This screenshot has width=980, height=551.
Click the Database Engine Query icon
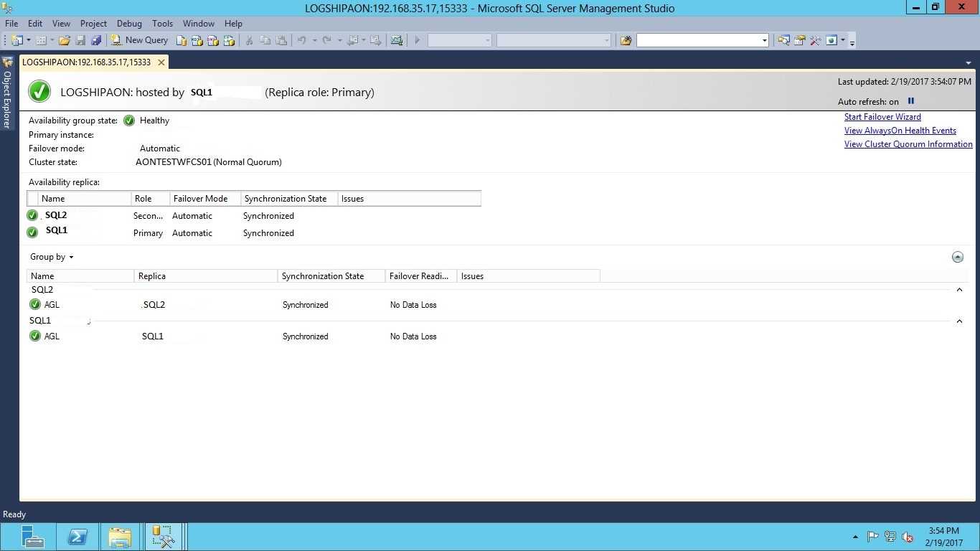click(182, 40)
